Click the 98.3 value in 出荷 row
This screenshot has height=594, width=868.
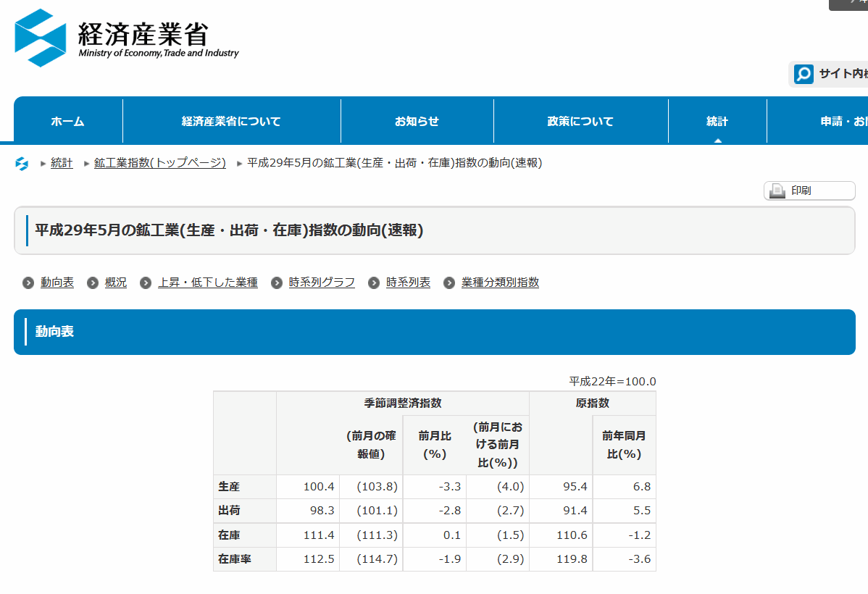click(x=322, y=511)
